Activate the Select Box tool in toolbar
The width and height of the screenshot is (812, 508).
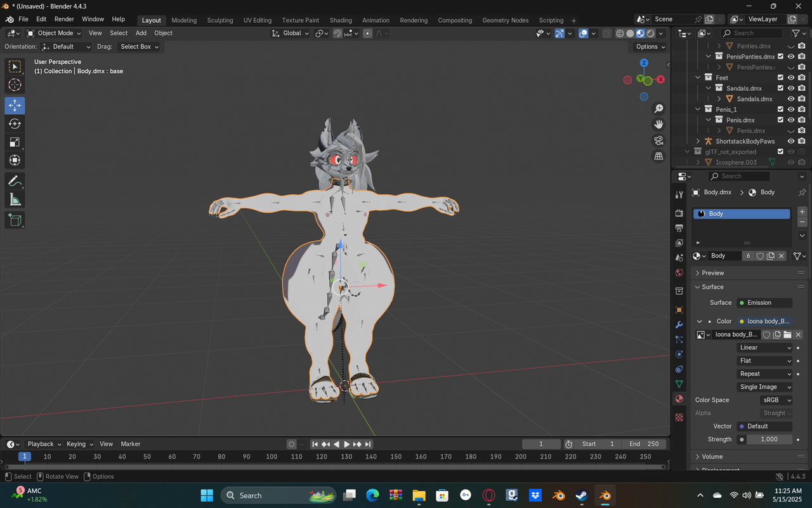[x=15, y=67]
